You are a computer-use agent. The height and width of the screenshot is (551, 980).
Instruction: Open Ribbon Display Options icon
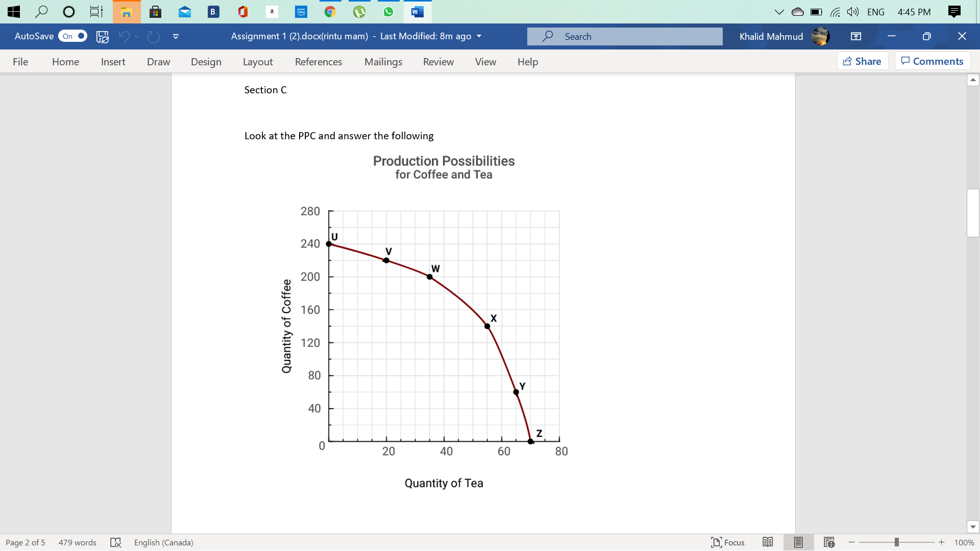point(856,36)
